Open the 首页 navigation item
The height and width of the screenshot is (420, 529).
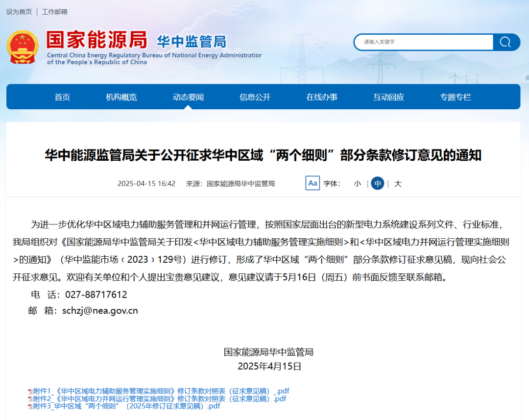62,97
